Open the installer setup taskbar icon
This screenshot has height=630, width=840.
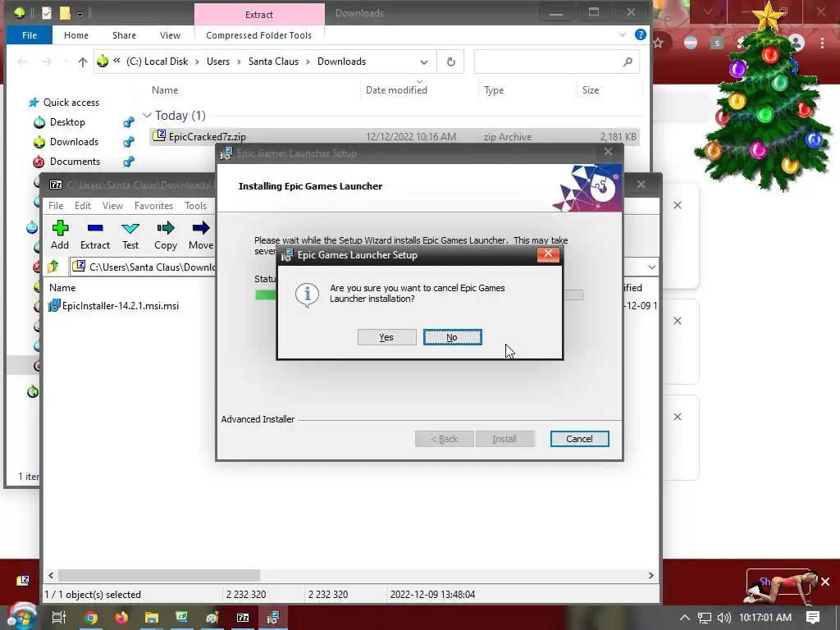273,618
